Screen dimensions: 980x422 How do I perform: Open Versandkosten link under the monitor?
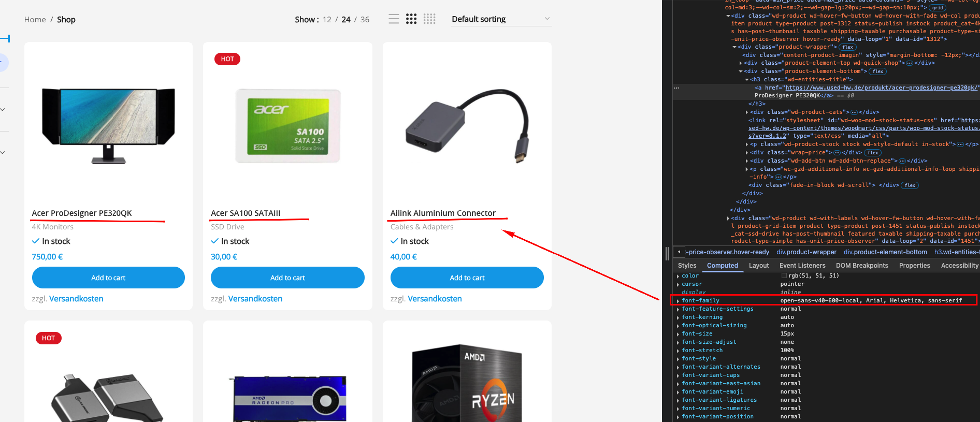click(x=76, y=299)
